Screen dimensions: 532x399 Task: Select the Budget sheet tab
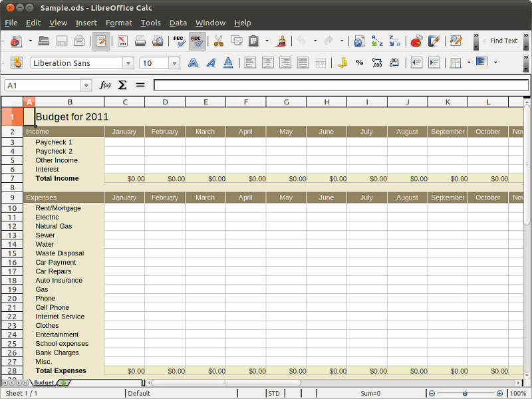click(x=44, y=383)
